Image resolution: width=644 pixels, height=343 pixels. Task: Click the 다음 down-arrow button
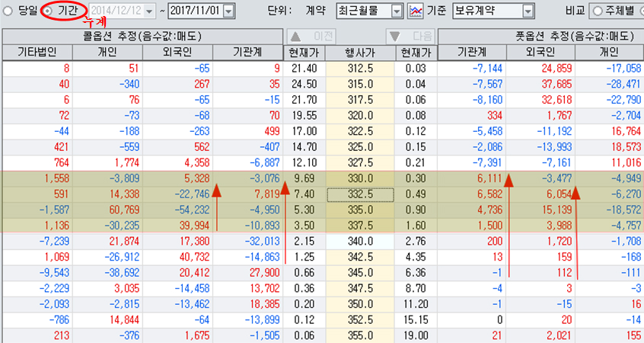[410, 36]
